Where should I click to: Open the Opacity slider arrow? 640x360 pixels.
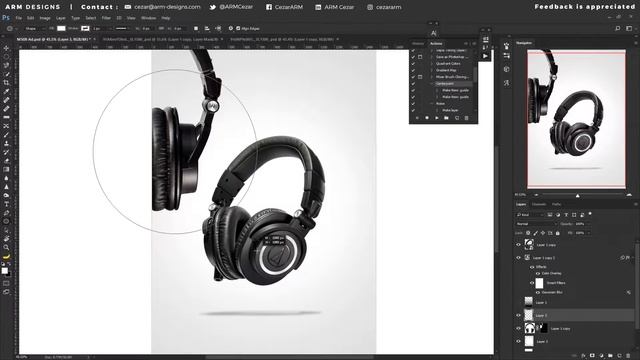point(588,224)
